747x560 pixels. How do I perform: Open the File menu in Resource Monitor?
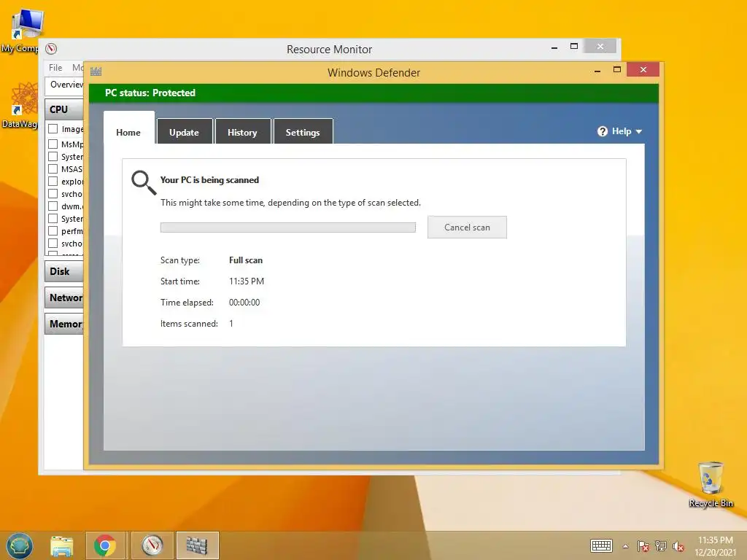click(55, 68)
